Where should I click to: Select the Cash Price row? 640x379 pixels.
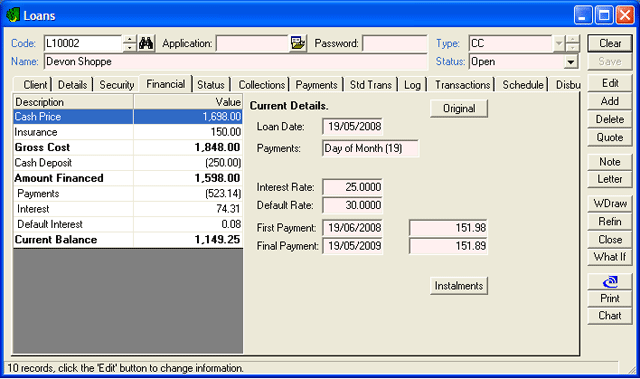point(128,117)
